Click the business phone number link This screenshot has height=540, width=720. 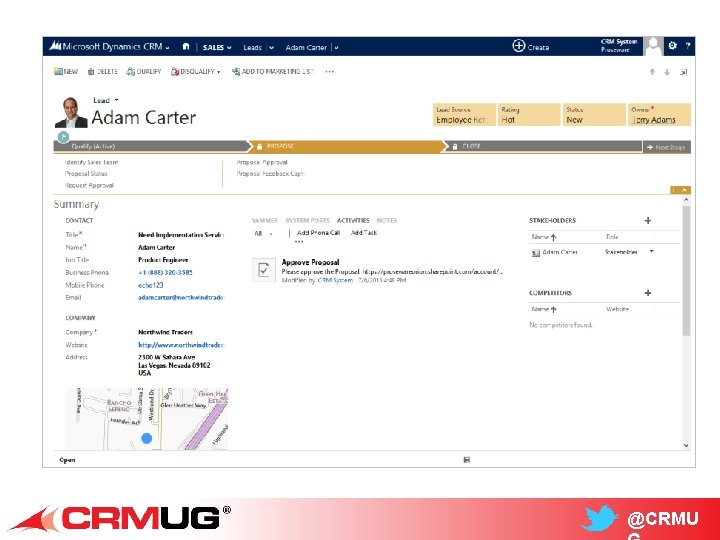165,272
